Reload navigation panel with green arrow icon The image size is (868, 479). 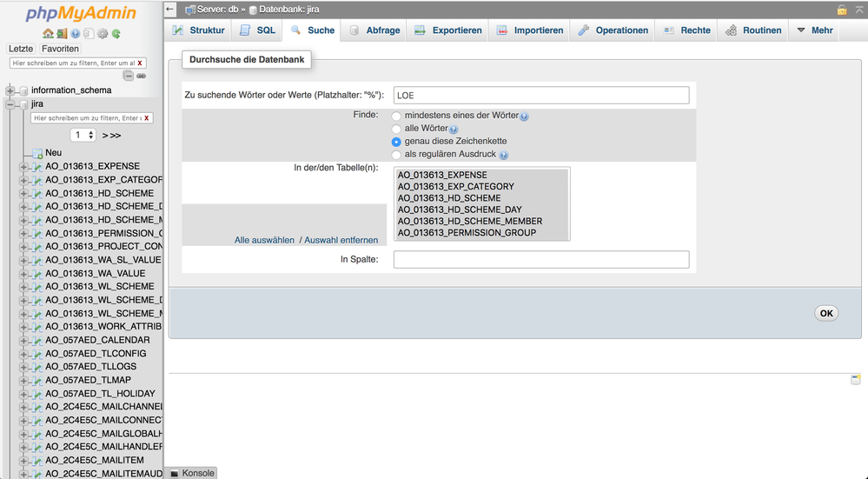tap(116, 34)
